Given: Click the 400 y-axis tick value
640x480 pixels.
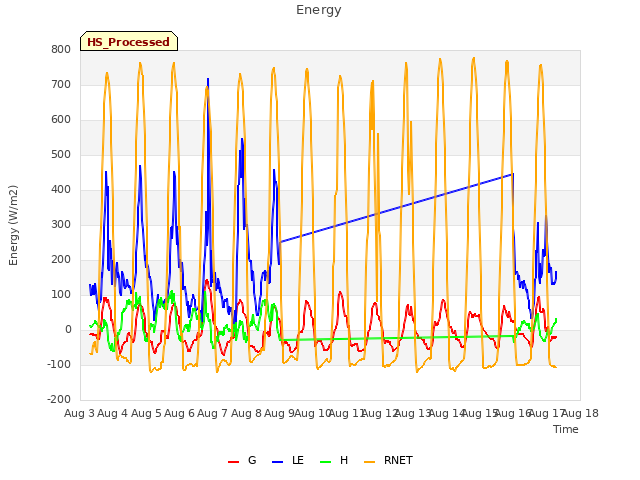Looking at the screenshot, I should (61, 189).
